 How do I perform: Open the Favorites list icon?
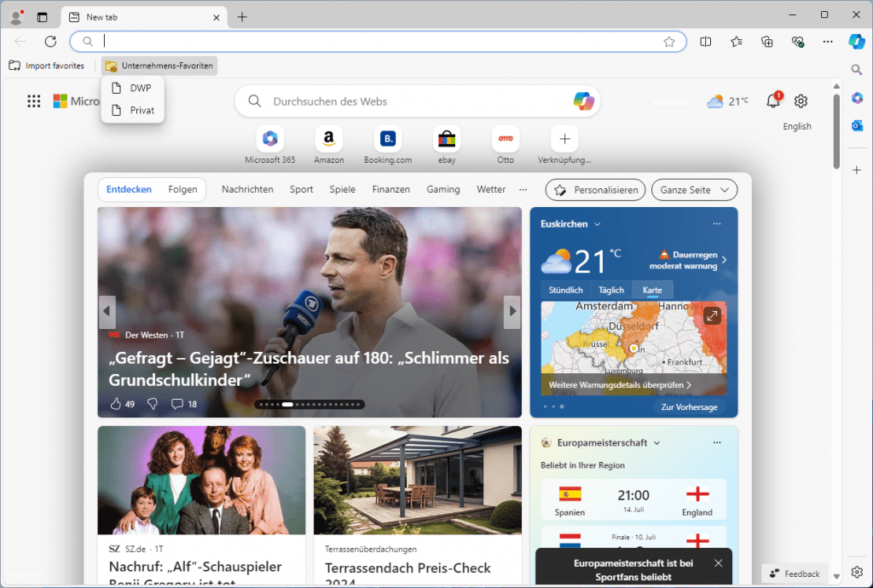[x=735, y=42]
